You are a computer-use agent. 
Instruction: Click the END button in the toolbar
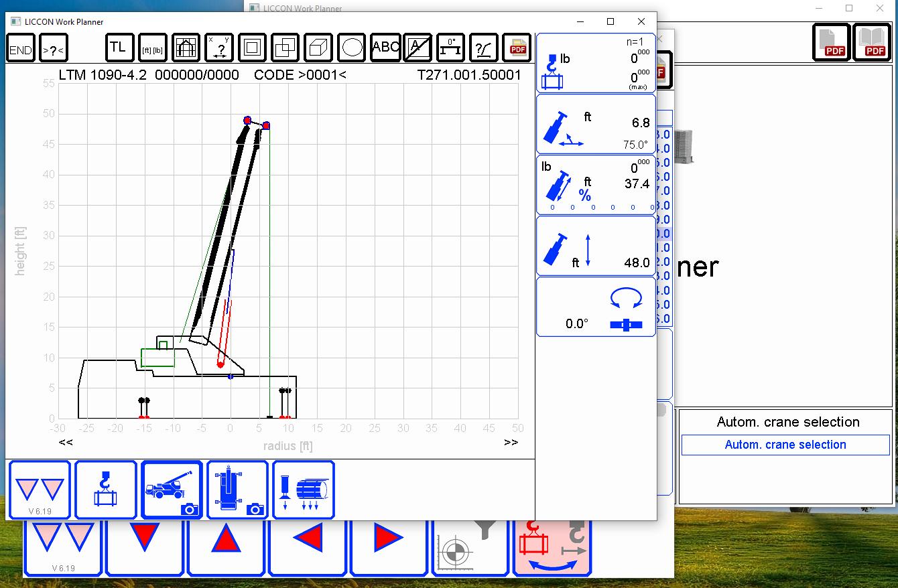point(21,48)
